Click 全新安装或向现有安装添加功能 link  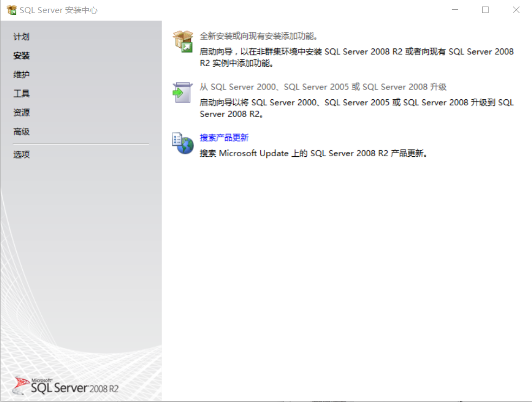click(x=259, y=36)
